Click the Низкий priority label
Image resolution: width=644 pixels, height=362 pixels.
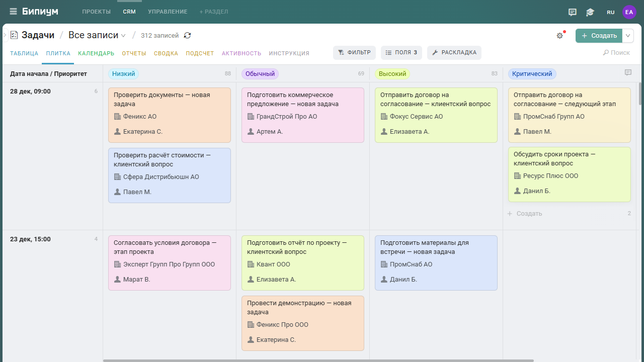tap(123, 74)
